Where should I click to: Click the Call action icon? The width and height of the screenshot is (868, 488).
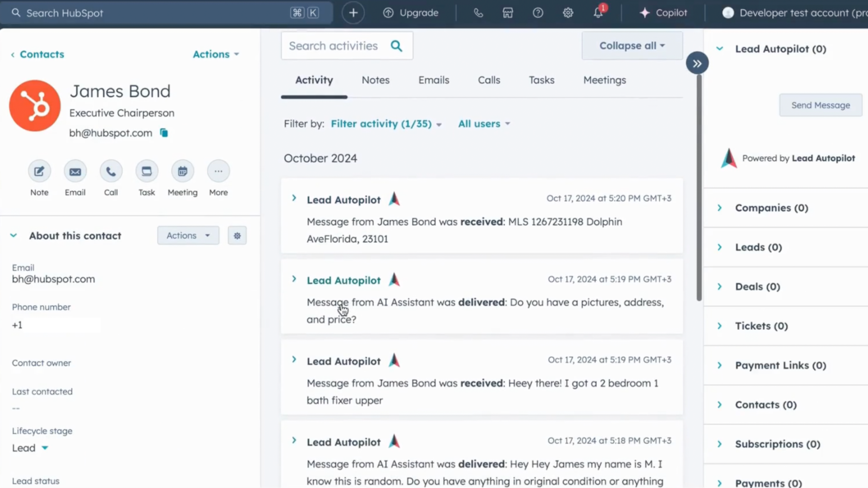click(x=111, y=172)
